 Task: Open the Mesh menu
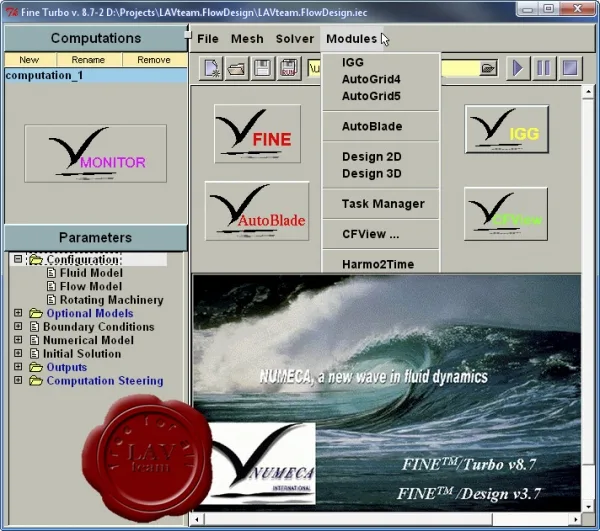[x=247, y=39]
